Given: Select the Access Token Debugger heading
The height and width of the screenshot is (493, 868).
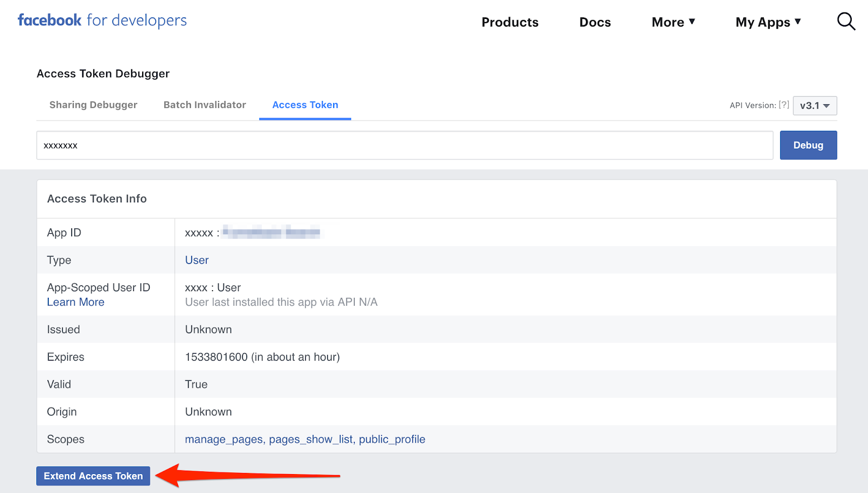Looking at the screenshot, I should (x=103, y=74).
